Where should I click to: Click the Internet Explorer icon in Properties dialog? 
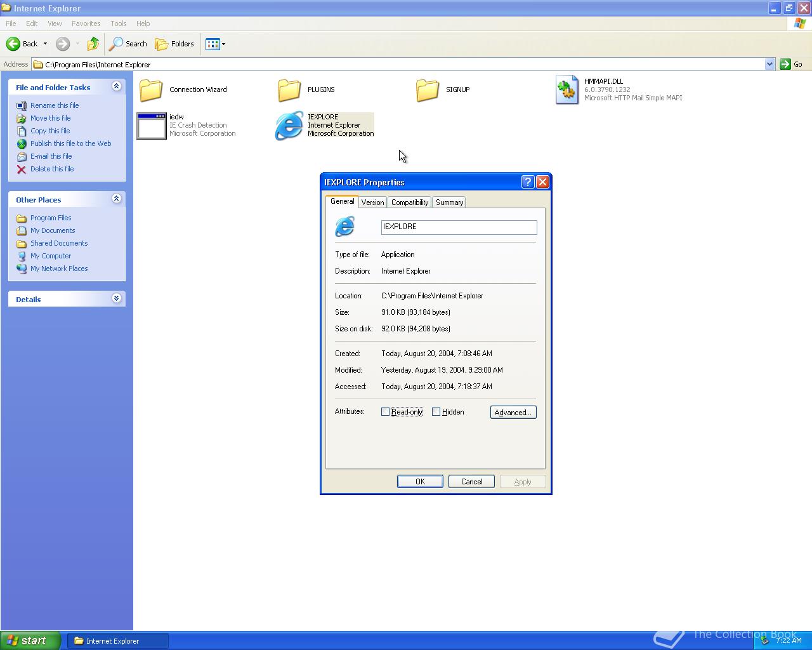(x=344, y=227)
